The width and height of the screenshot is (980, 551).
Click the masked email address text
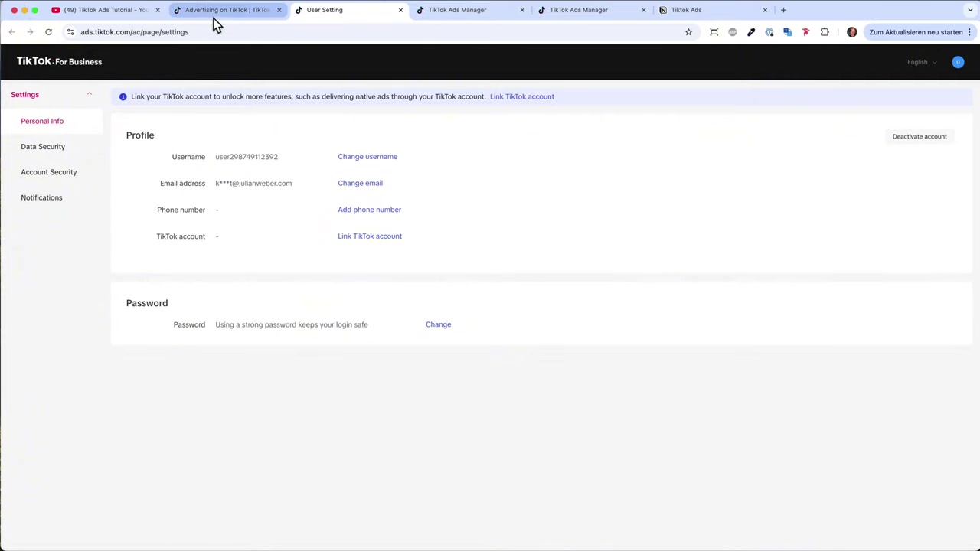click(253, 184)
